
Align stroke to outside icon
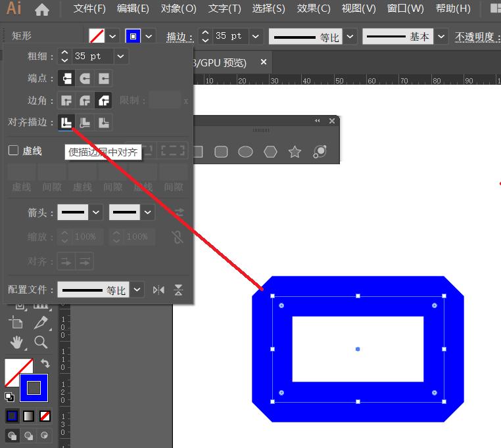103,122
